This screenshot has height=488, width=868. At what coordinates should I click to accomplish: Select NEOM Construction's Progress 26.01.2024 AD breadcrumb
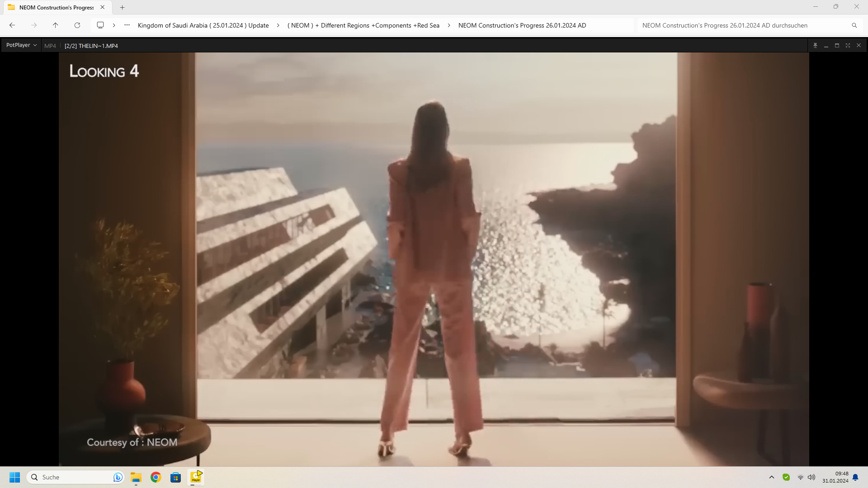(522, 25)
